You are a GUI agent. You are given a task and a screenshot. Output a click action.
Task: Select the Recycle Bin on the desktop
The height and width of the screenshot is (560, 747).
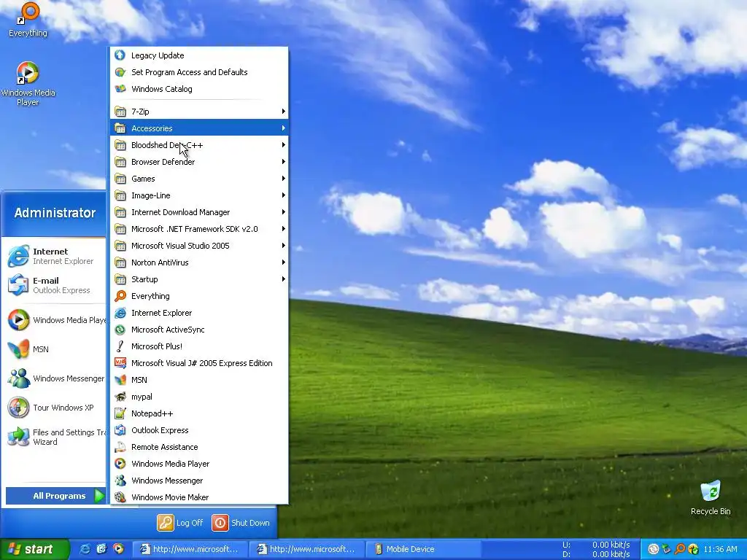coord(711,497)
